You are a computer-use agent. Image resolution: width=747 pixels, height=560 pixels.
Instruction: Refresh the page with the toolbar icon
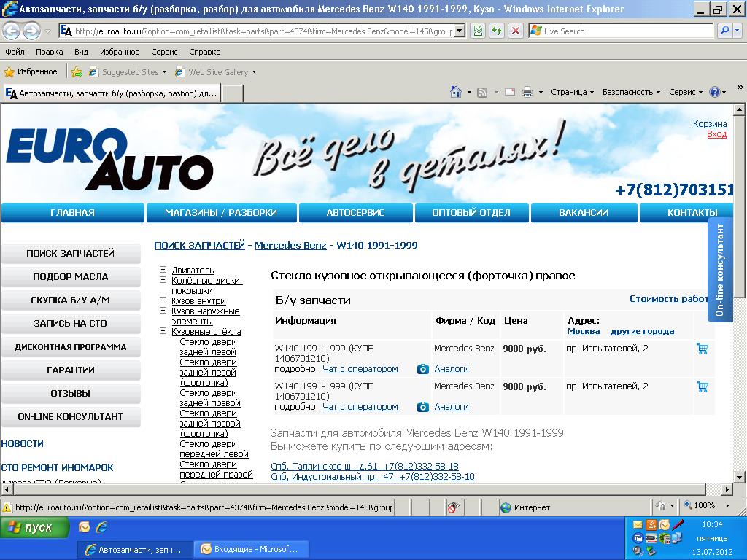click(x=497, y=31)
